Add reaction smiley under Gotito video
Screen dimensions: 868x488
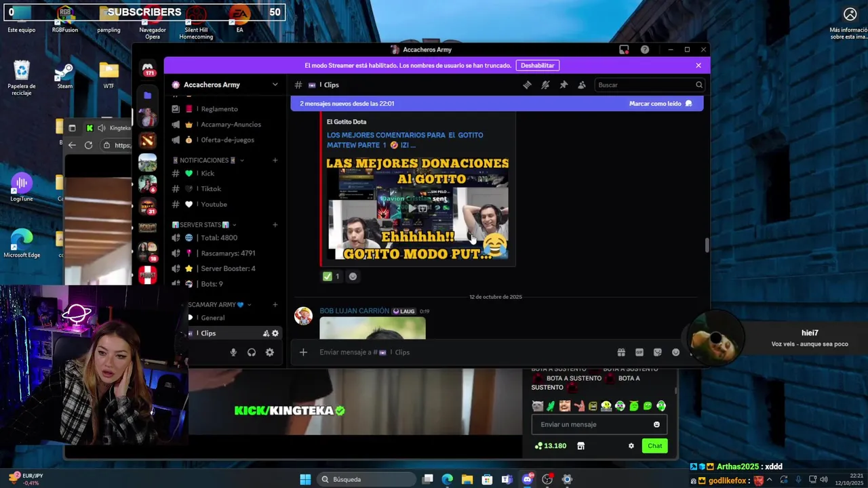pyautogui.click(x=353, y=277)
